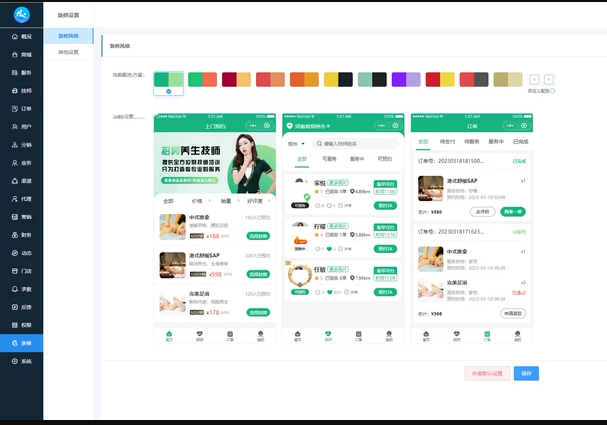
Task: Switch to the 其他设置 tab
Action: pyautogui.click(x=69, y=52)
